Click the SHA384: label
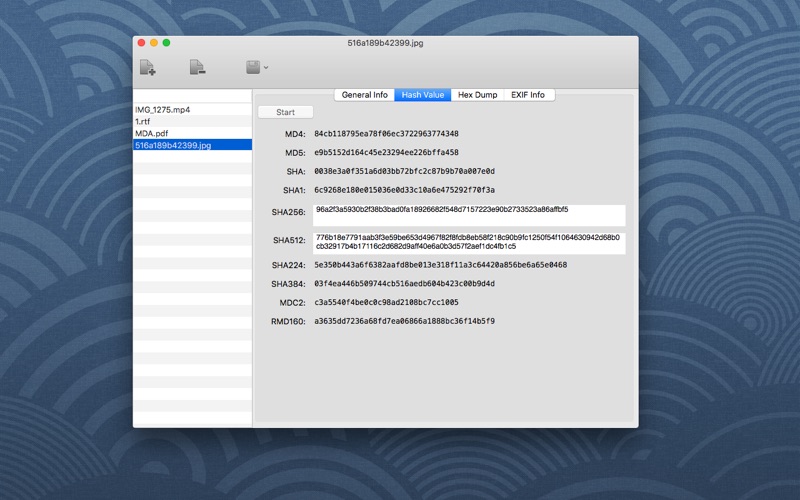Viewport: 800px width, 500px height. [288, 284]
